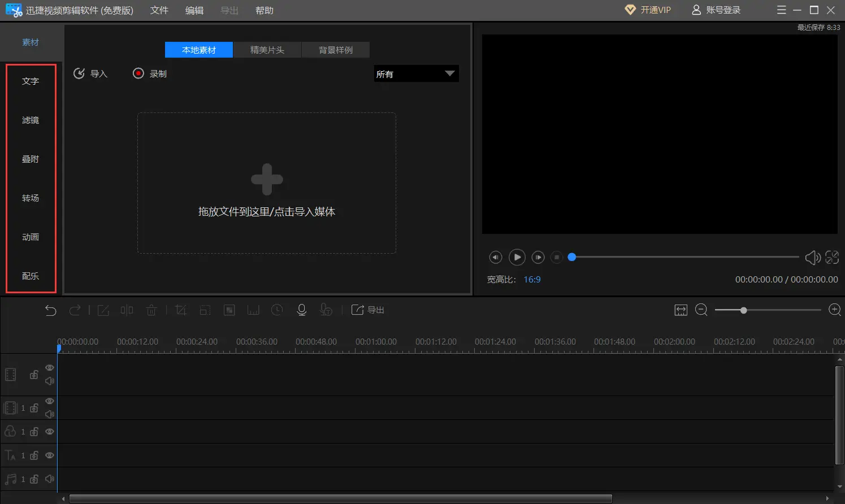
Task: Open the 文件 menu
Action: click(159, 11)
